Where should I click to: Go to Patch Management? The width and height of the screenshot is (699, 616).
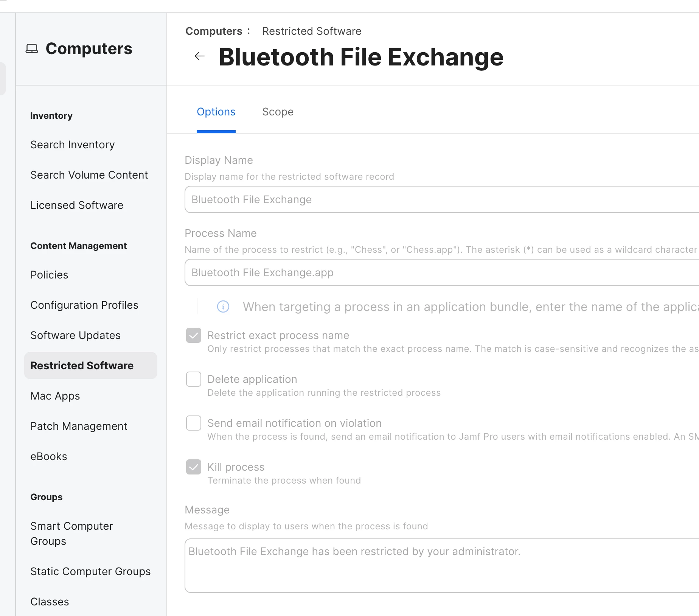pyautogui.click(x=79, y=426)
